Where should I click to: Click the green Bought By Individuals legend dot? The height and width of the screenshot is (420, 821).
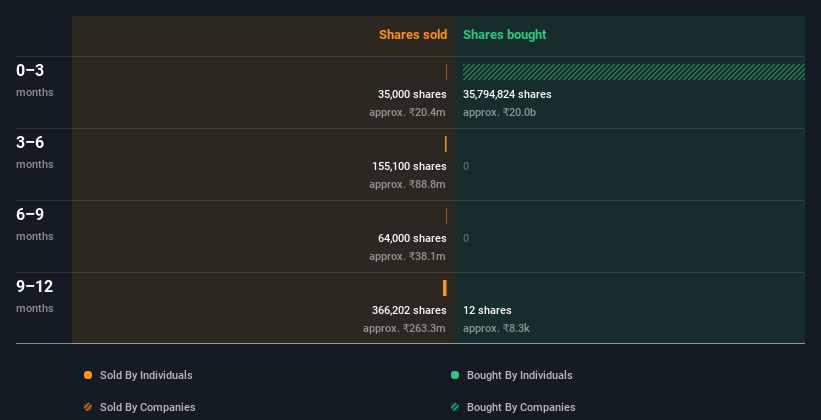click(x=455, y=375)
